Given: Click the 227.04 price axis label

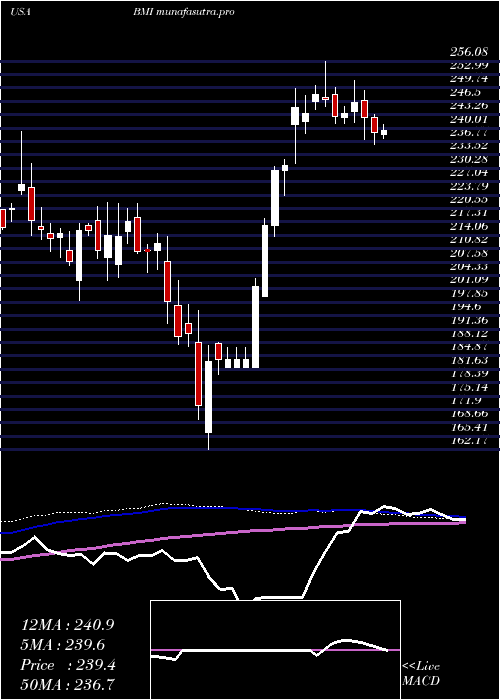Looking at the screenshot, I should point(469,172).
